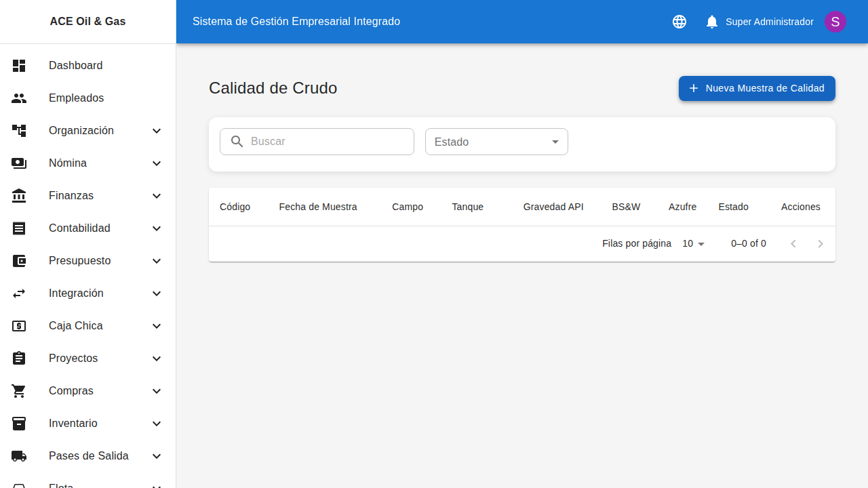Expand the Organización menu

click(157, 131)
